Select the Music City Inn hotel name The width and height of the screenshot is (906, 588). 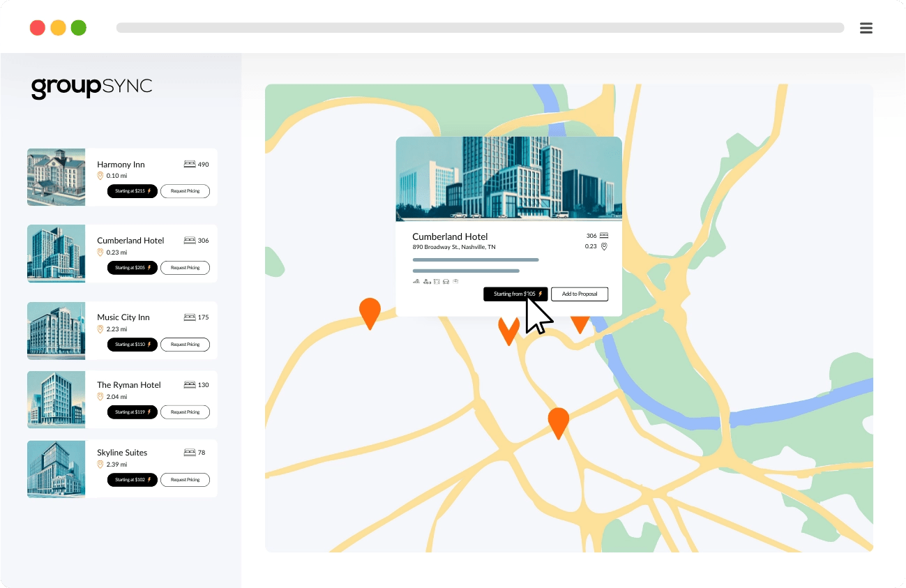123,317
